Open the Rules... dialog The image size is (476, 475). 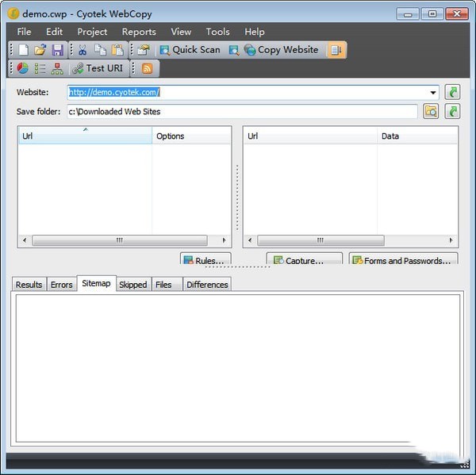point(205,259)
